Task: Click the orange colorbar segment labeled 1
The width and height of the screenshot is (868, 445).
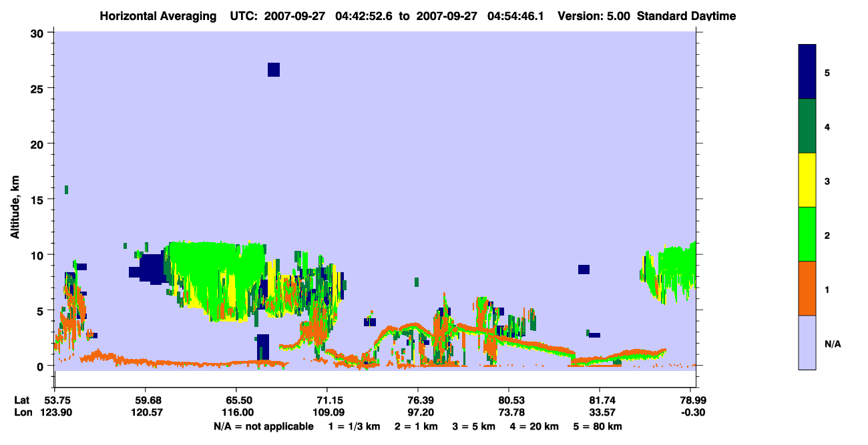Action: tap(807, 288)
